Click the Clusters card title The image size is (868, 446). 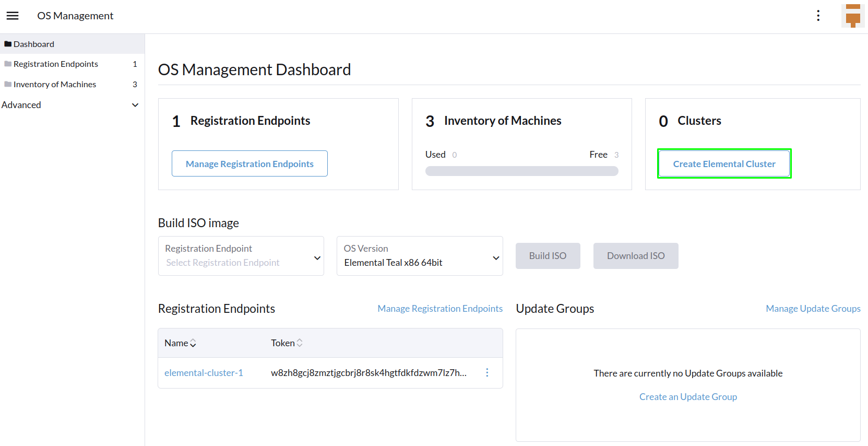coord(699,121)
